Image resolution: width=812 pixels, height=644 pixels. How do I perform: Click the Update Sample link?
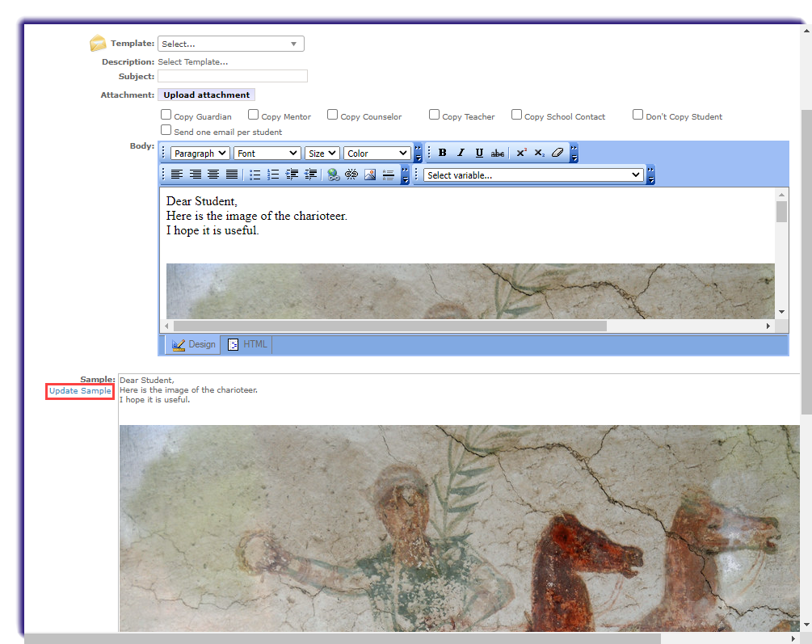(79, 391)
